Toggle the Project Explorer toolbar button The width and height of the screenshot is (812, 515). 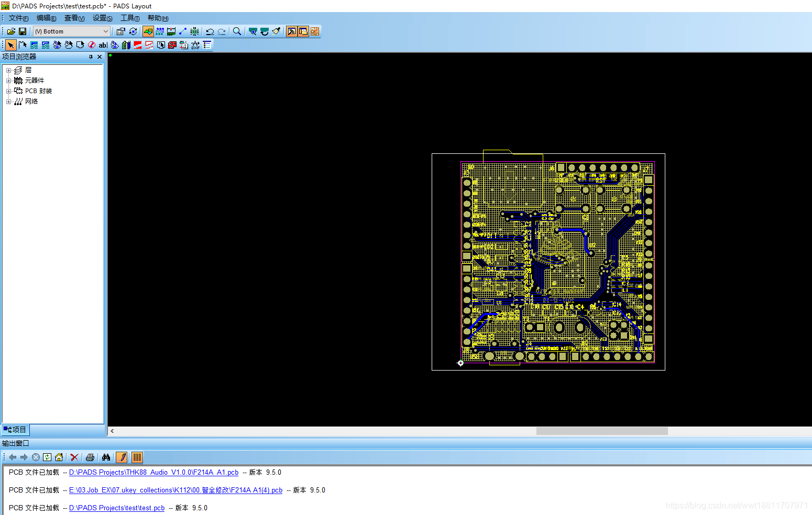click(x=292, y=31)
